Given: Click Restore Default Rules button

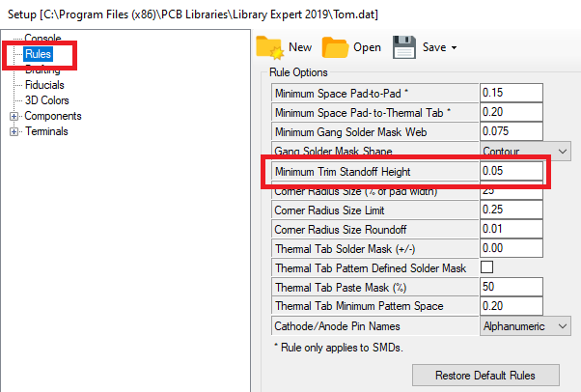Looking at the screenshot, I should click(x=484, y=375).
